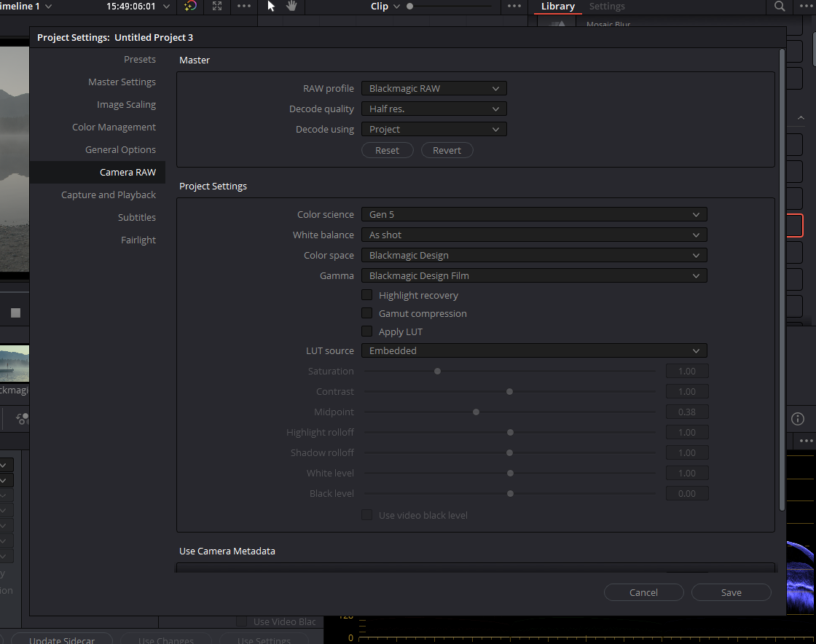Click the Contrast slider handle
This screenshot has height=644, width=816.
pyautogui.click(x=509, y=391)
